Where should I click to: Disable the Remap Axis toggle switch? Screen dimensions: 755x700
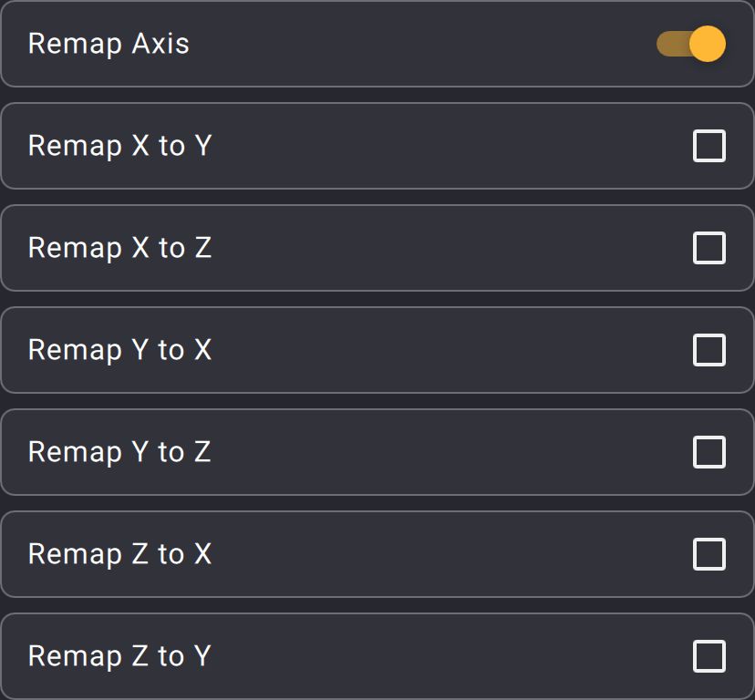tap(690, 44)
